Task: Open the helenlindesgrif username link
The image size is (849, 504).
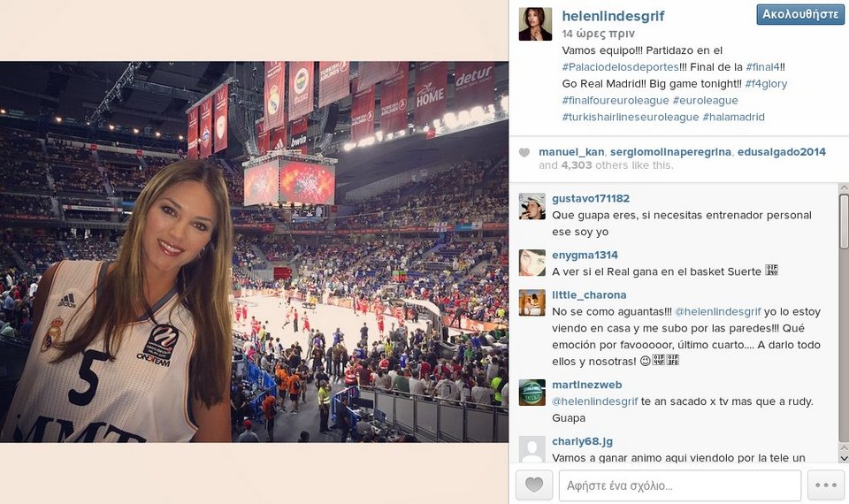Action: coord(613,16)
